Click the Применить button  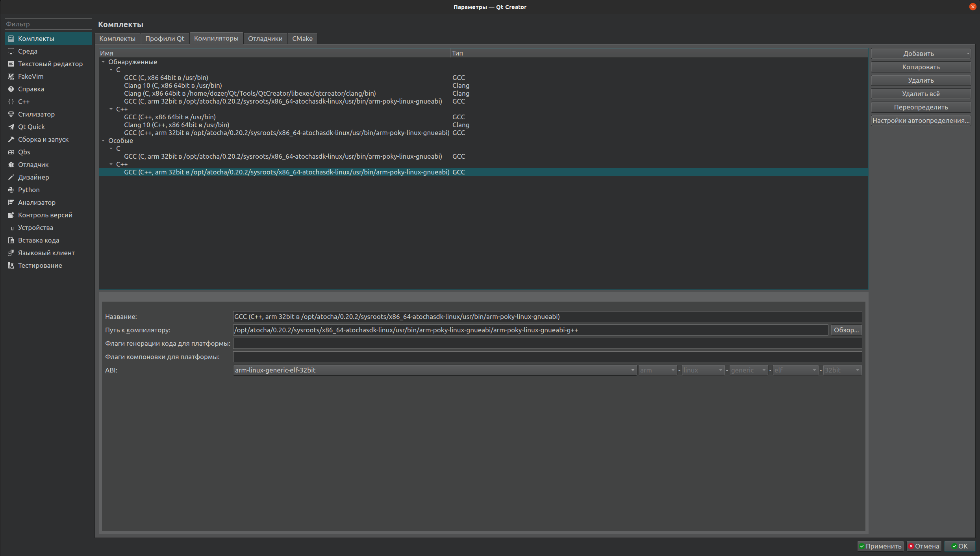pos(880,546)
